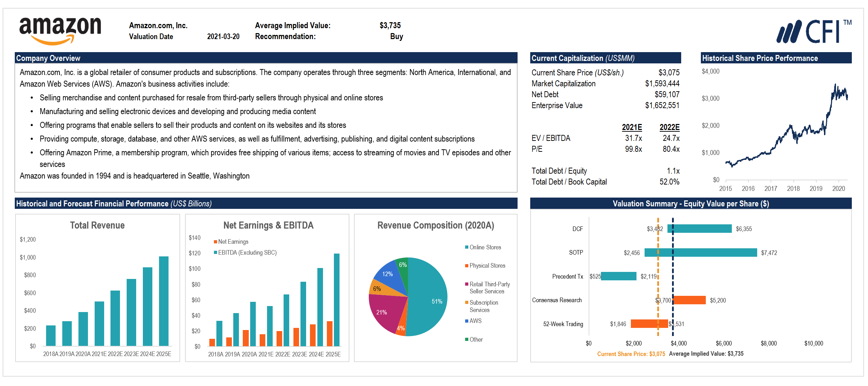Click the 2021E column heading
The height and width of the screenshot is (386, 868).
pos(632,127)
